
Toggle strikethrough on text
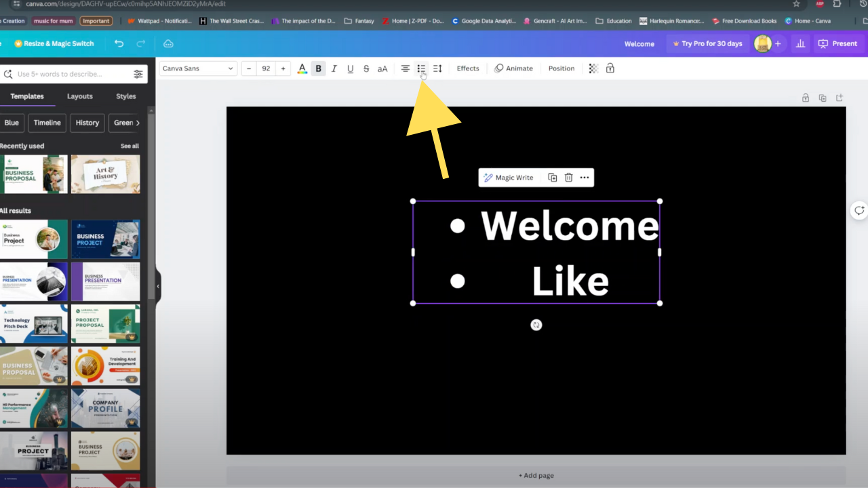366,68
